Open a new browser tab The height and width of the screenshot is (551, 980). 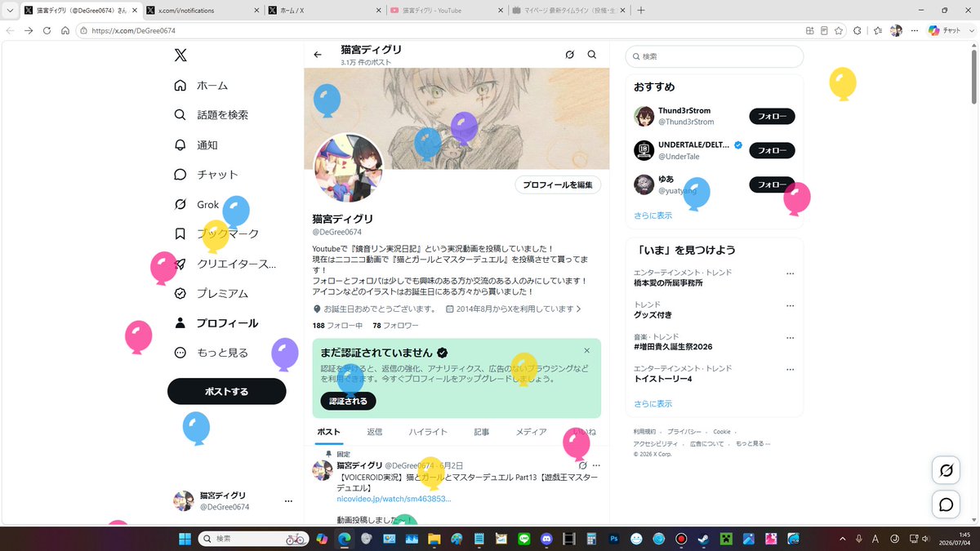[x=641, y=10]
